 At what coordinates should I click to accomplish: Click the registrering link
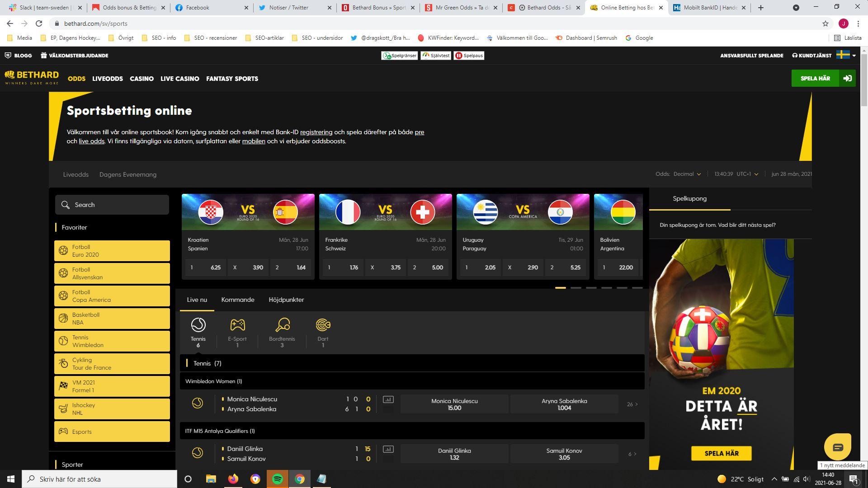pos(316,132)
